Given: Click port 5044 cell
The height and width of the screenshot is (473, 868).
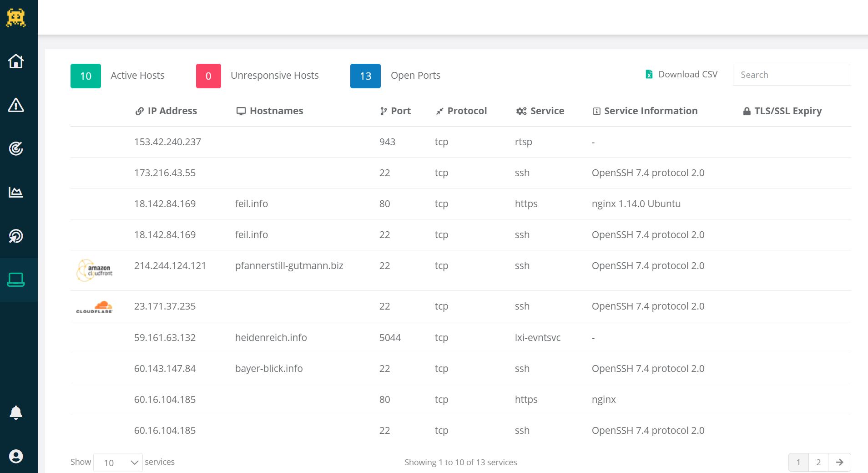Looking at the screenshot, I should pos(390,338).
